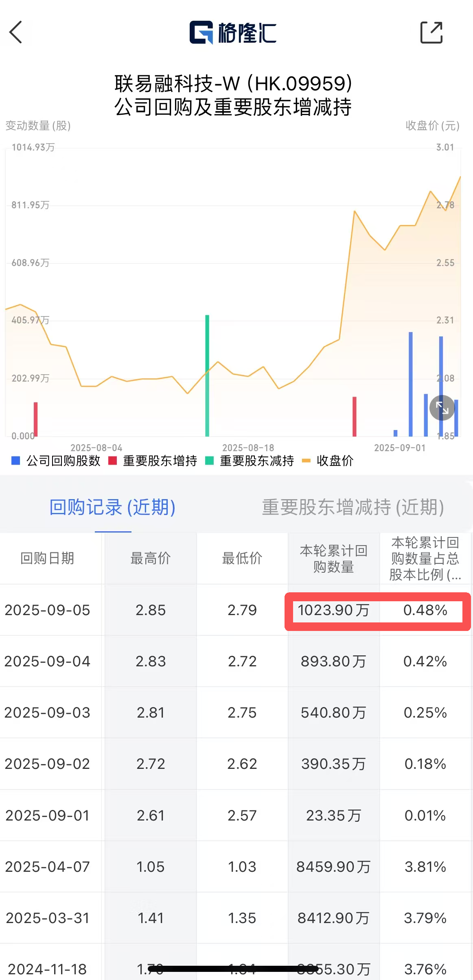Screen dimensions: 473x980
Task: Tap the 2.75 lowest price cell
Action: (x=242, y=713)
